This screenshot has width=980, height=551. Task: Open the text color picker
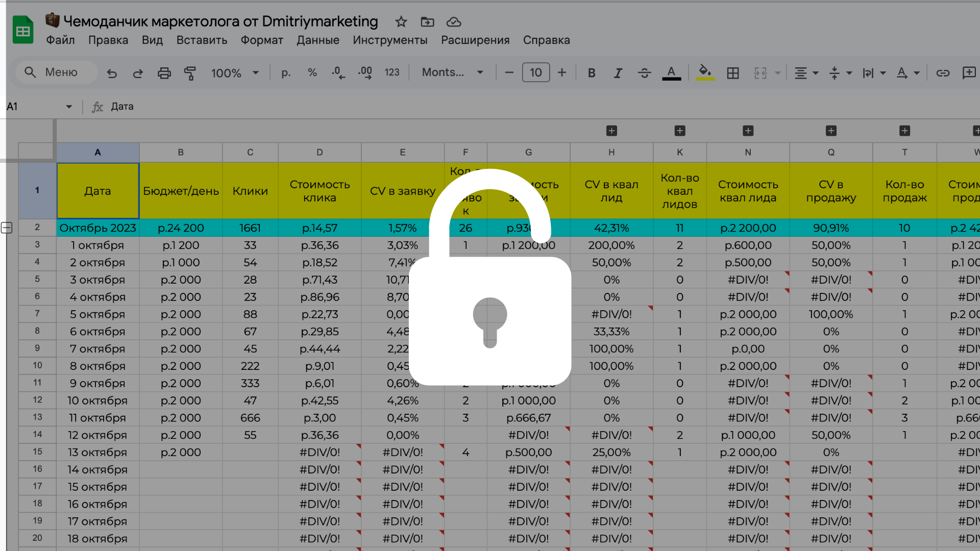(x=671, y=73)
